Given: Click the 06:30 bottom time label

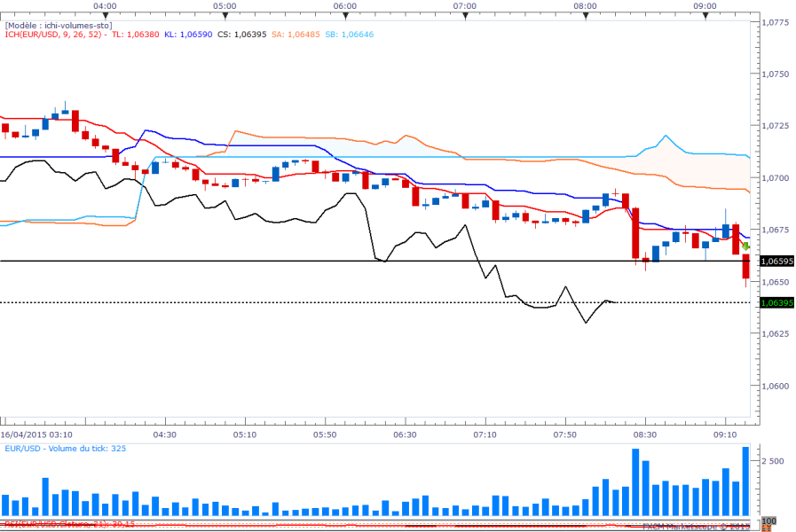Looking at the screenshot, I should click(405, 434).
